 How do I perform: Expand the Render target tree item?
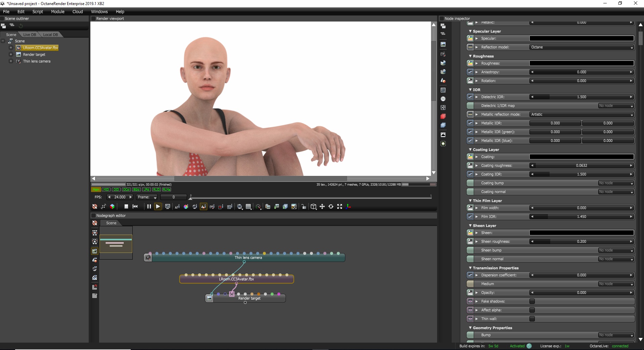click(11, 54)
